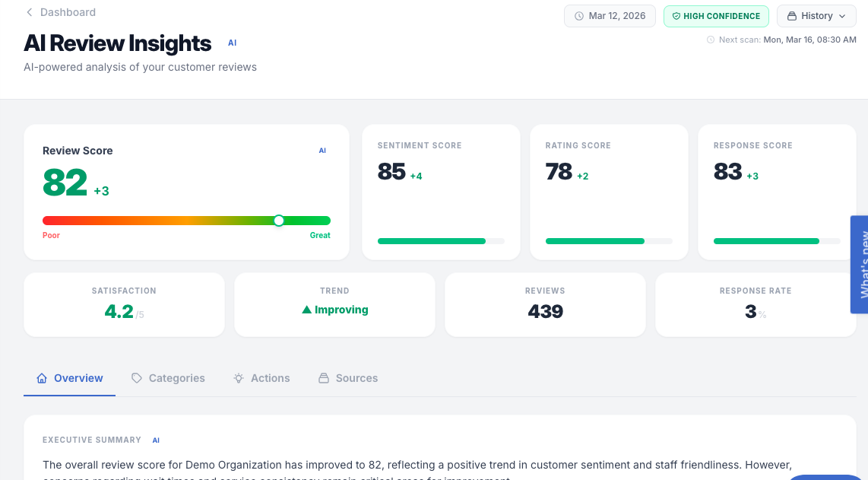Viewport: 868px width, 480px height.
Task: Click the clock icon next to Mar 12, 2026
Action: point(579,16)
